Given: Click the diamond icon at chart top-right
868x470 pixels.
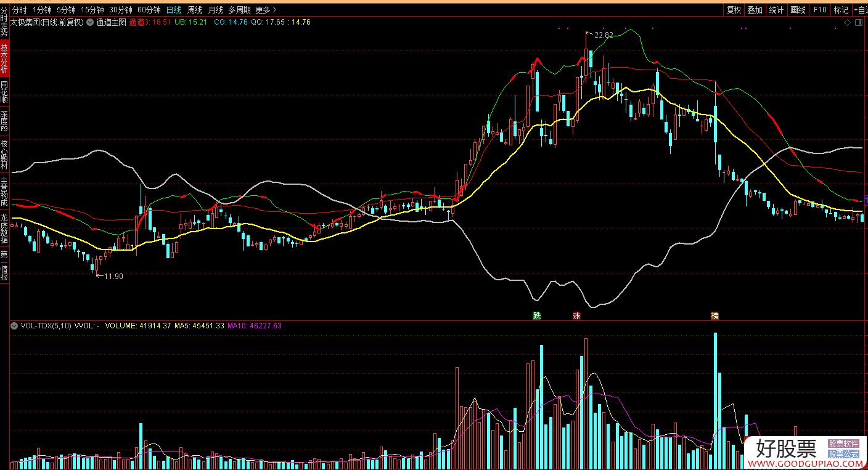Looking at the screenshot, I should [848, 22].
